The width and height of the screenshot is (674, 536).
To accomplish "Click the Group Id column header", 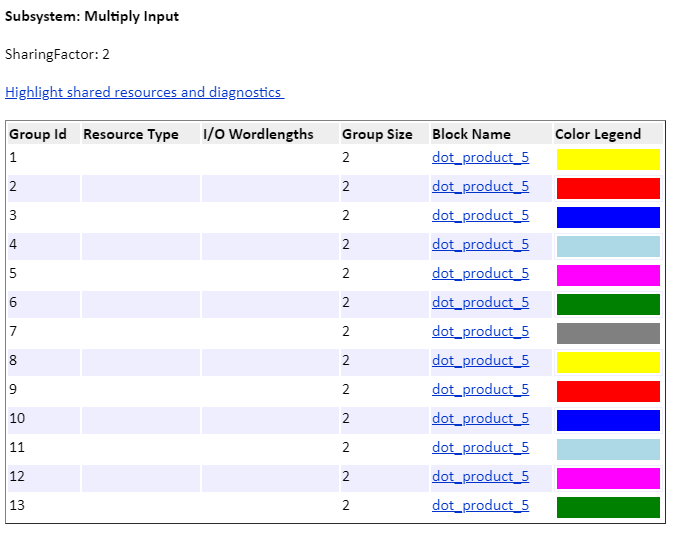I will 38,134.
